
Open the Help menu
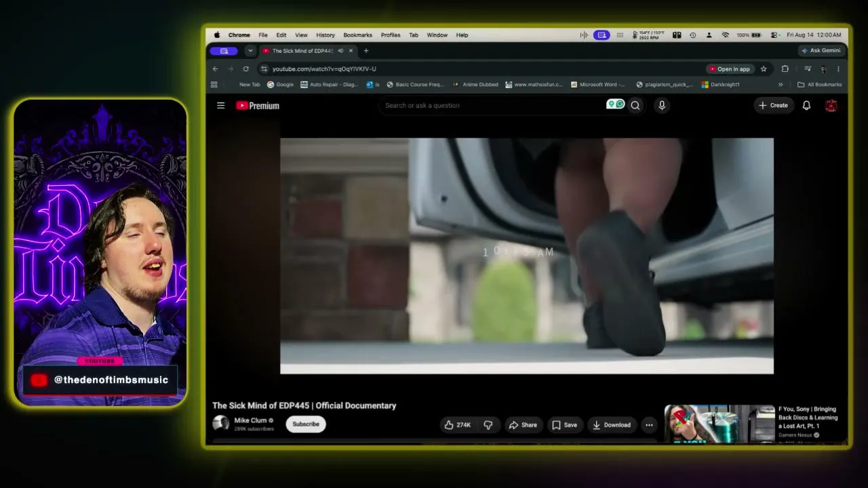click(x=462, y=35)
